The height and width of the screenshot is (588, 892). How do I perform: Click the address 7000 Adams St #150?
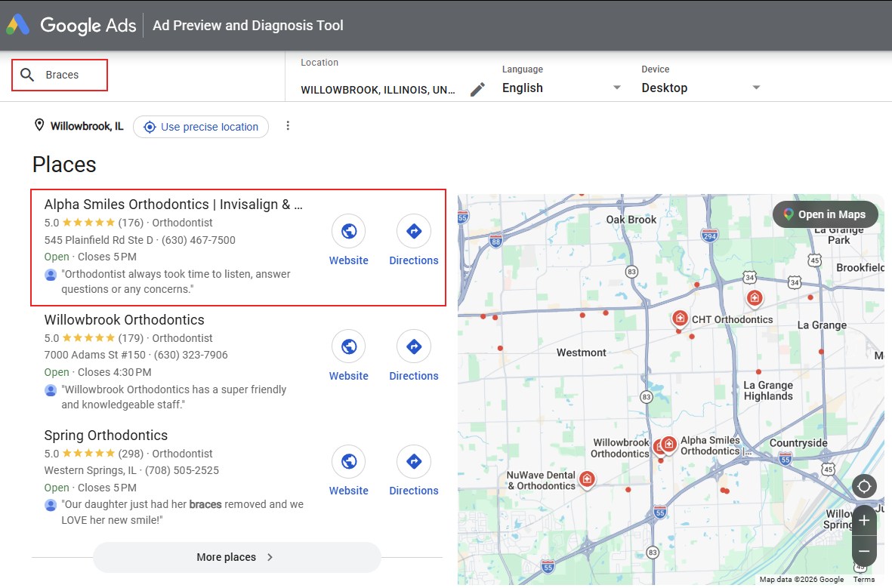click(x=95, y=355)
